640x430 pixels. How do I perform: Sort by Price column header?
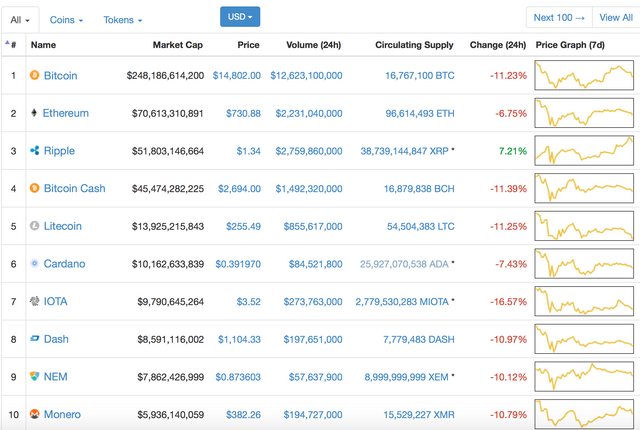pyautogui.click(x=248, y=45)
